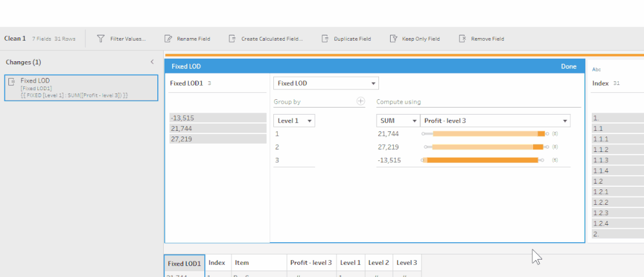Image resolution: width=644 pixels, height=277 pixels.
Task: Select Index value 2.
Action: click(618, 234)
